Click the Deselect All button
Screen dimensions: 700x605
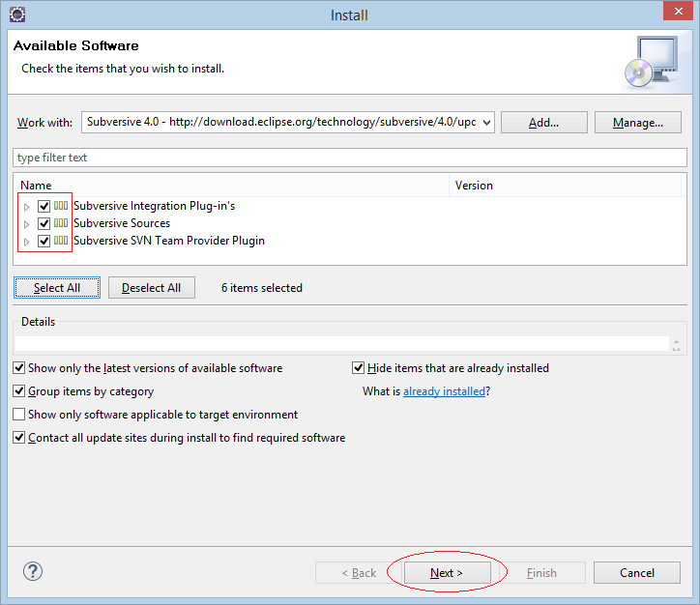tap(152, 288)
